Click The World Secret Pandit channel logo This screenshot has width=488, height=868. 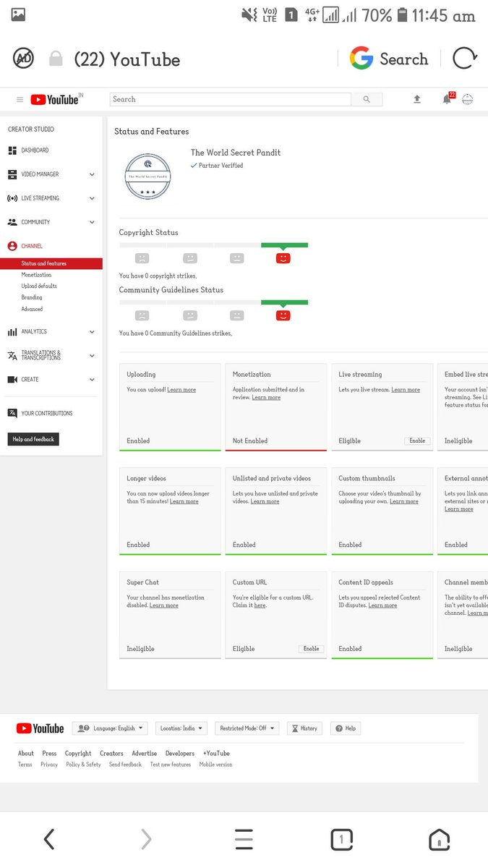[x=147, y=176]
